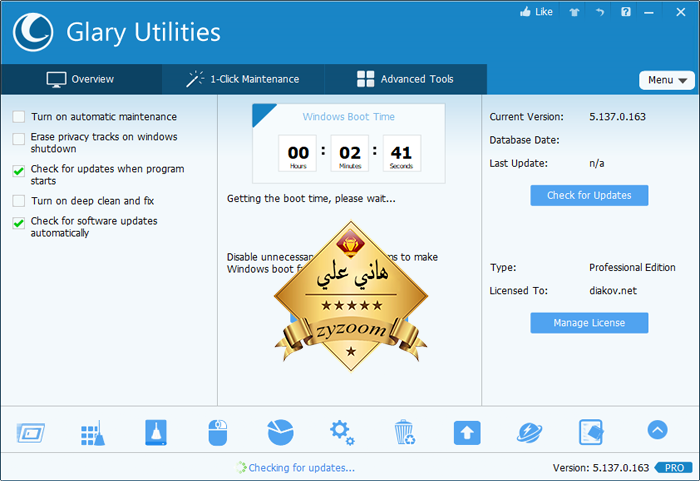The image size is (700, 481).
Task: Open the recycle trash uninstaller icon
Action: pos(404,432)
